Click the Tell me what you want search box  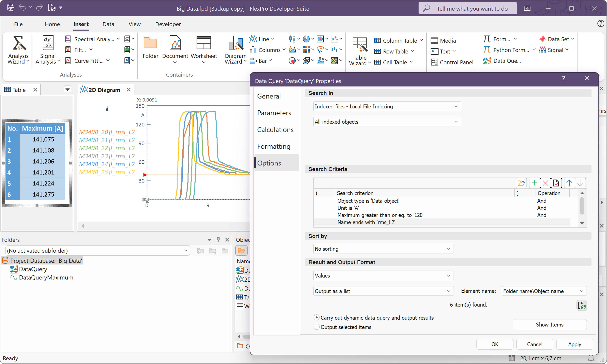[x=468, y=8]
